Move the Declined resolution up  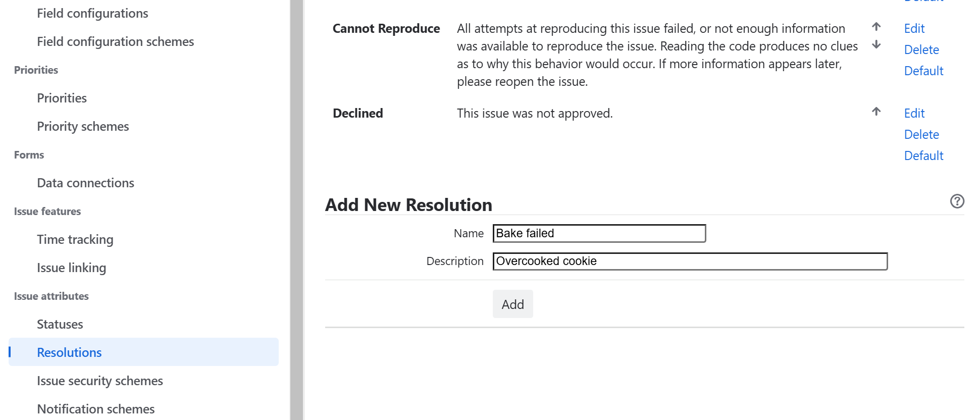point(876,113)
